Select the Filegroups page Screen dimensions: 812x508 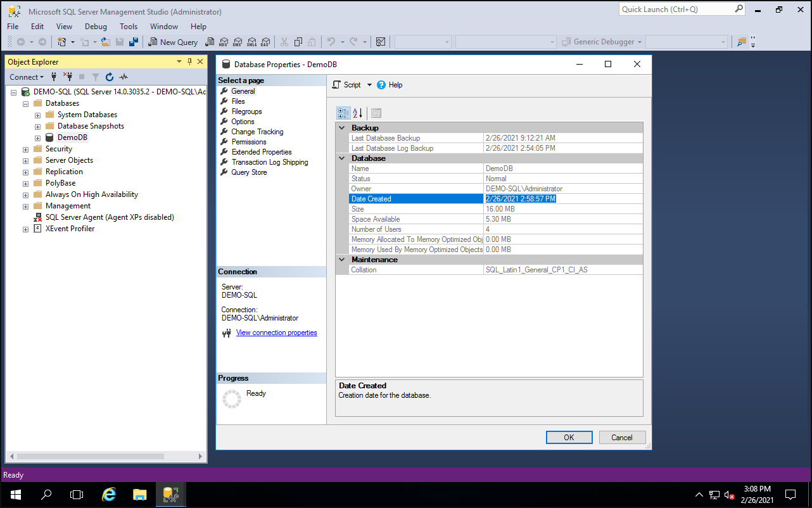point(246,111)
